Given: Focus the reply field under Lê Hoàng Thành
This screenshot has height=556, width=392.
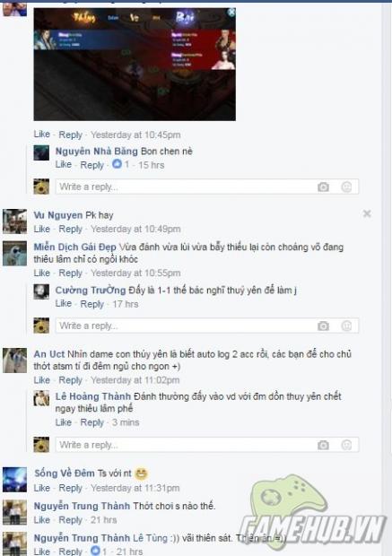Looking at the screenshot, I should point(207,445).
